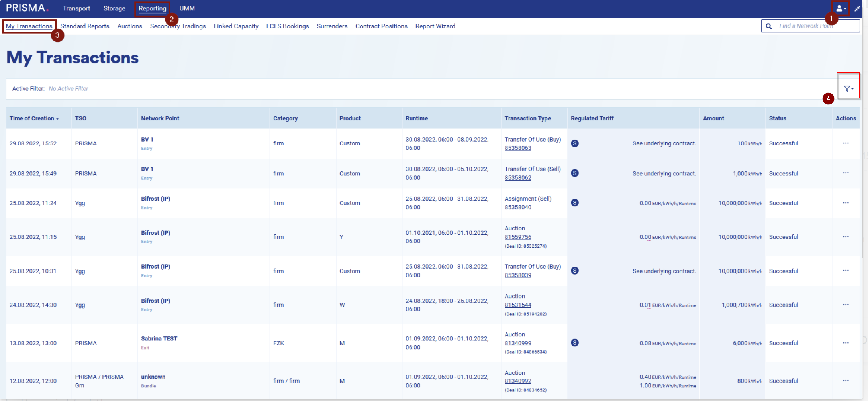Click the S tariff icon for transaction 85358063
Viewport: 868px width, 401px height.
tap(574, 143)
